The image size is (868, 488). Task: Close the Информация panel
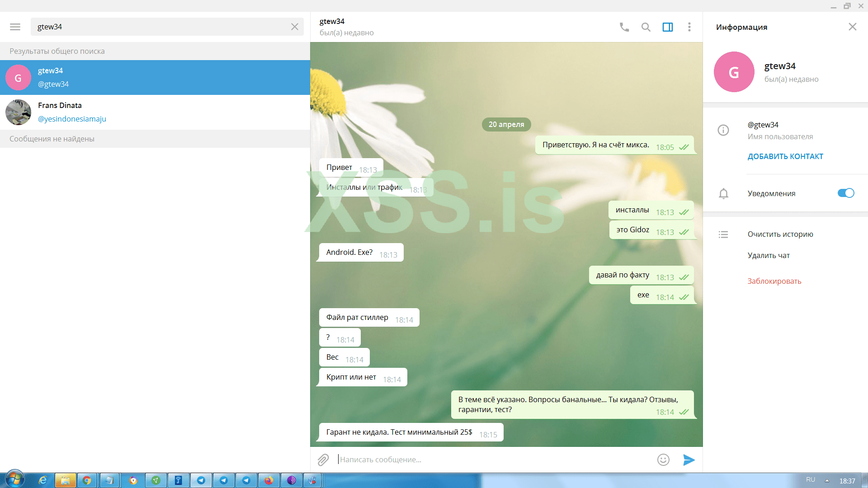[x=852, y=27]
